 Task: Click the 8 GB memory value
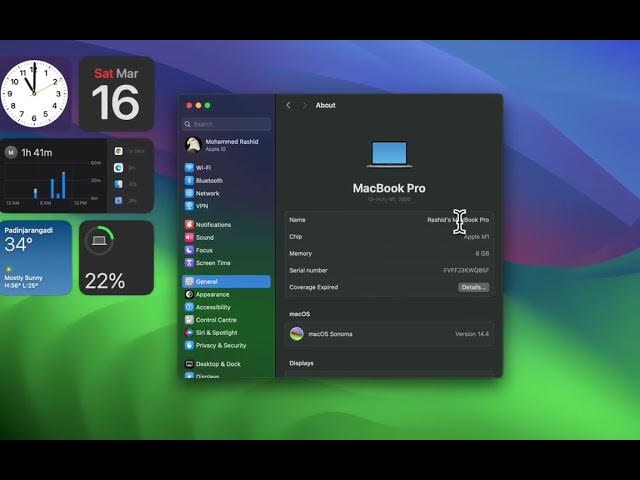point(482,253)
